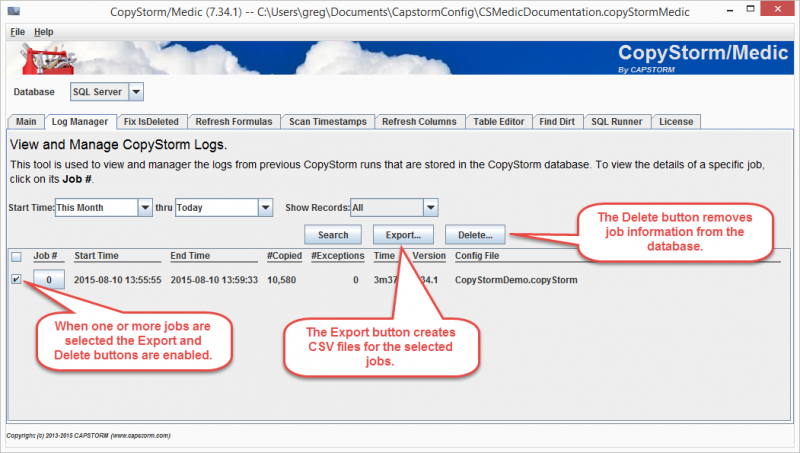This screenshot has width=800, height=453.
Task: Maximize the CopyStorm/Medic window
Action: point(750,9)
